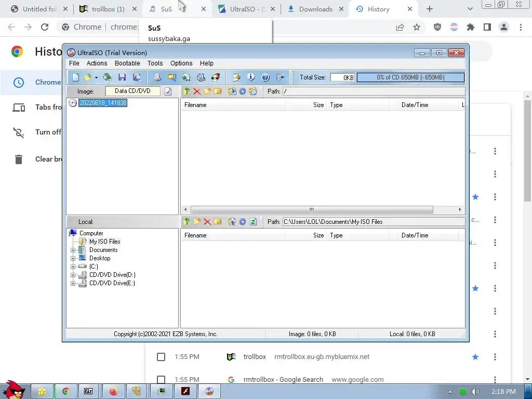Switch to the trollbox (1) Chrome tab
532x399 pixels.
pyautogui.click(x=108, y=9)
